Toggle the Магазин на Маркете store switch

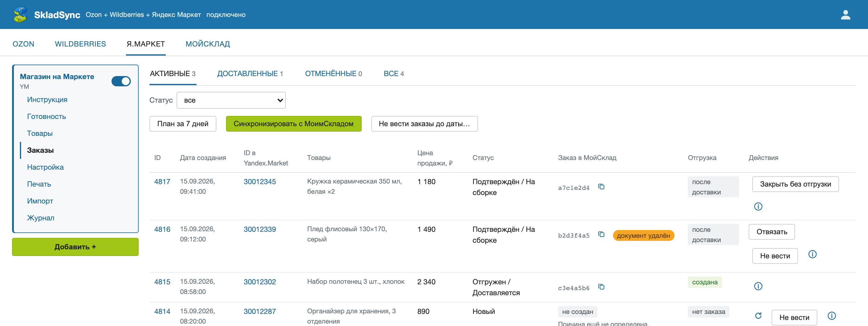coord(121,81)
